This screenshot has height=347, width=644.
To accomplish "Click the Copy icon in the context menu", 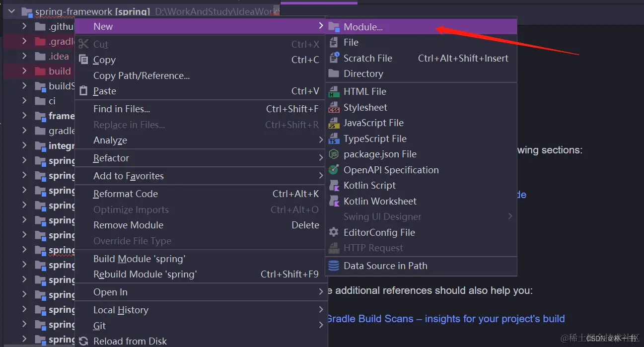I will (83, 60).
